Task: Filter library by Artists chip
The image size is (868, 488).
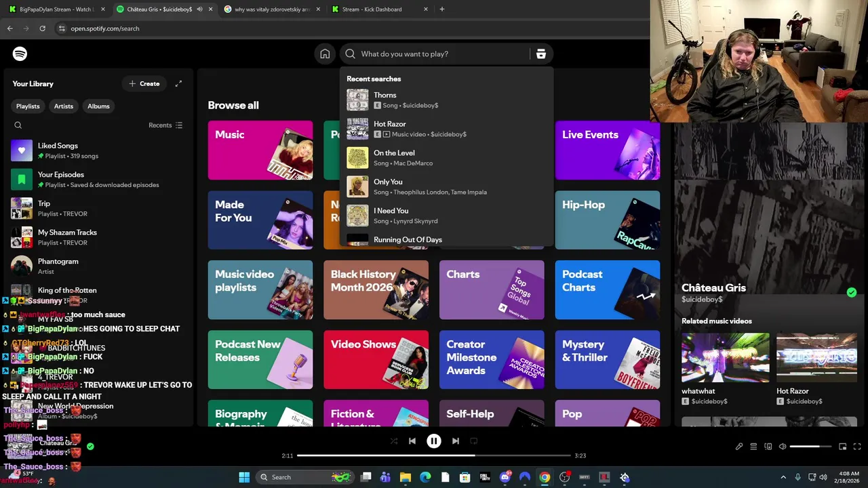Action: [64, 106]
